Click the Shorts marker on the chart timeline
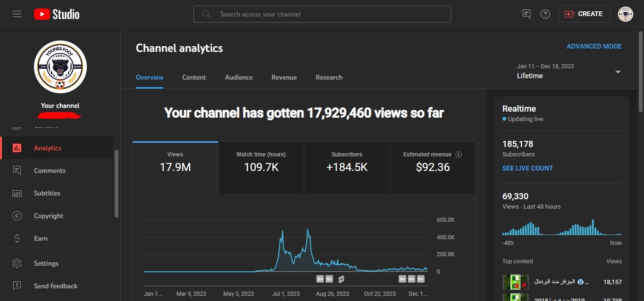The height and width of the screenshot is (301, 644). click(341, 279)
